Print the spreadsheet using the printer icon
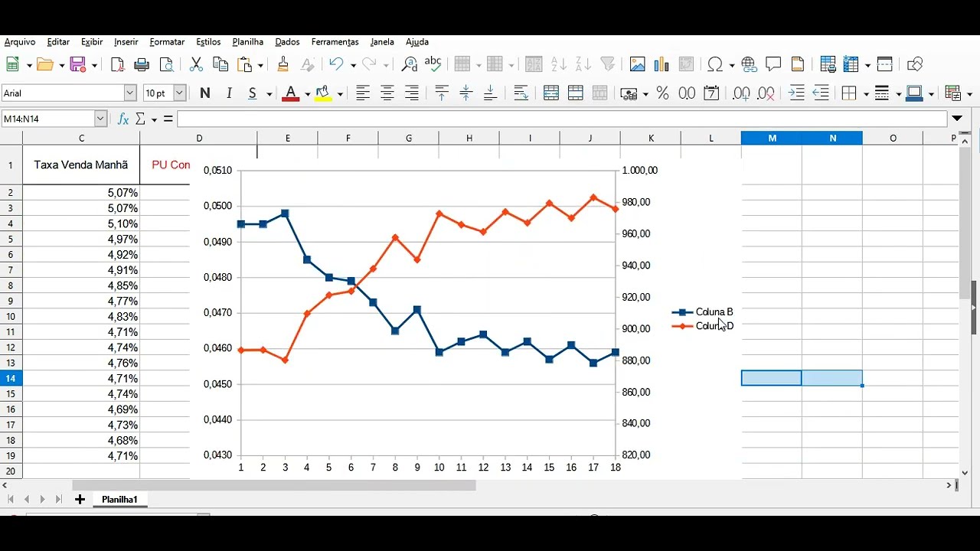Screen dimensions: 980x551 [142, 64]
